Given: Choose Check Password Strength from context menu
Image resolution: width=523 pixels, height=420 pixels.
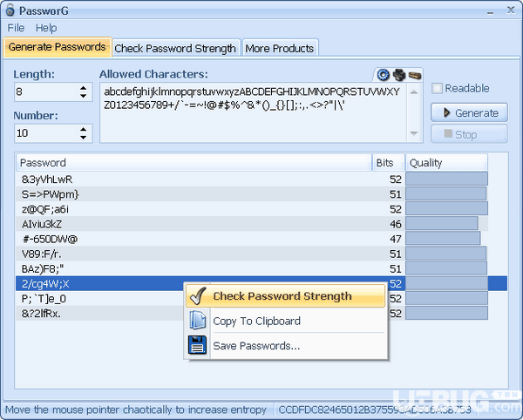Looking at the screenshot, I should coord(286,296).
